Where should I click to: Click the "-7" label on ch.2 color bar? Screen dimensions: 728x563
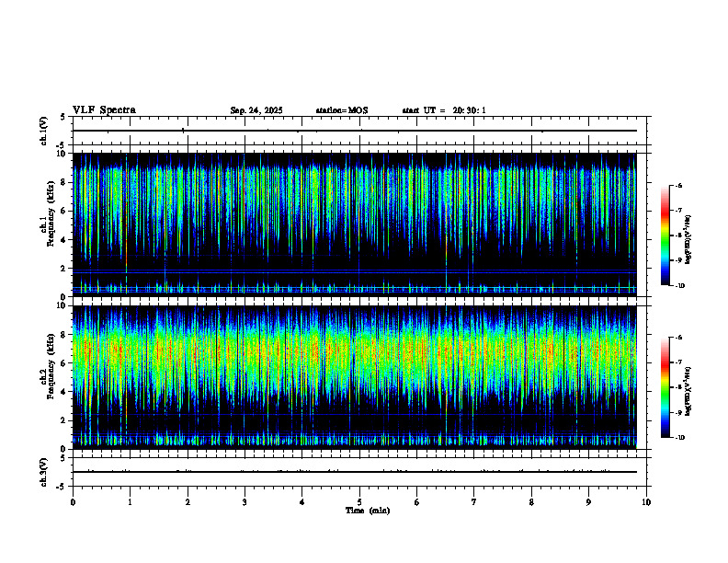pyautogui.click(x=678, y=362)
